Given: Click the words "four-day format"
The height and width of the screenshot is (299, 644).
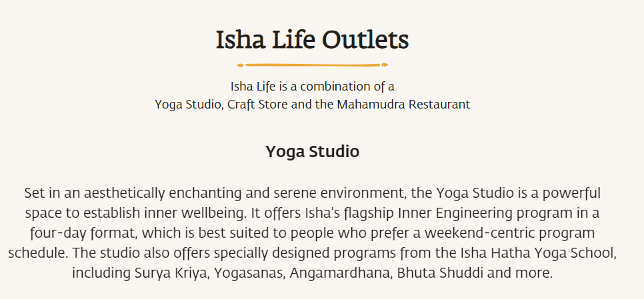Looking at the screenshot, I should (x=73, y=234).
